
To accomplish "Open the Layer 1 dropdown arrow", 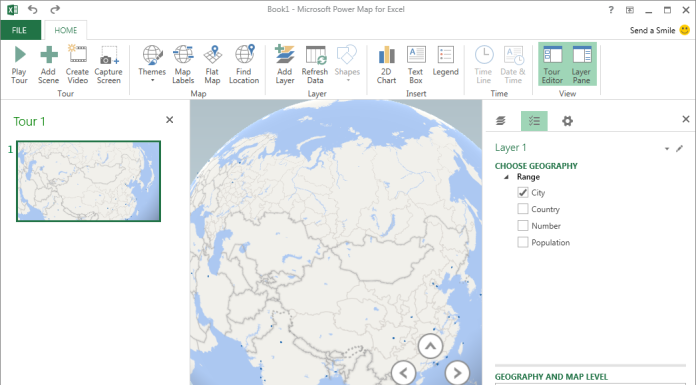I will pos(667,149).
